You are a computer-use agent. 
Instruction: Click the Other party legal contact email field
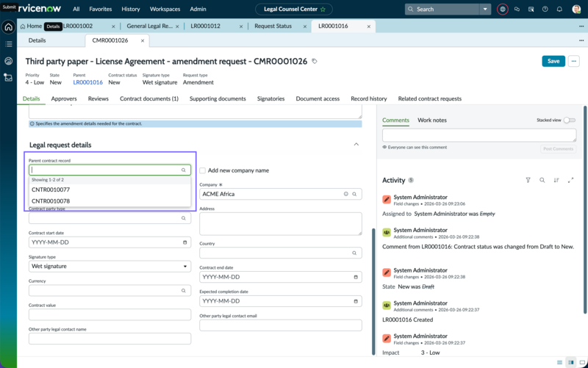point(281,325)
